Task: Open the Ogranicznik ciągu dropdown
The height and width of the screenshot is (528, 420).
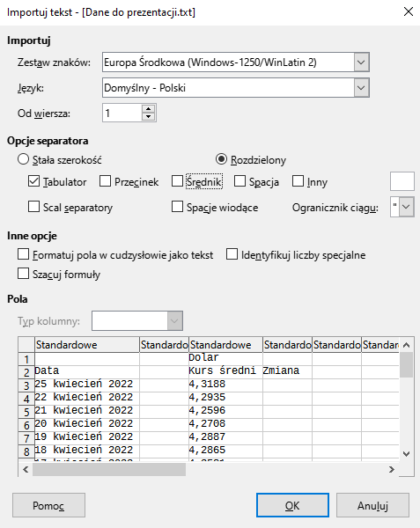Action: click(x=407, y=207)
